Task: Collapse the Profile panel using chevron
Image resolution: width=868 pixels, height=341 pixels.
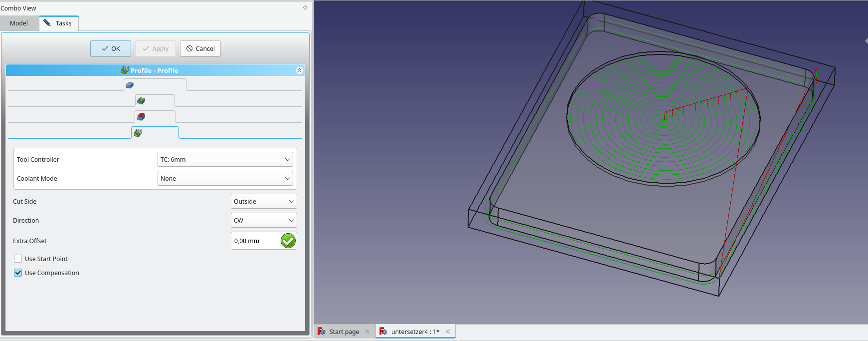Action: [299, 70]
